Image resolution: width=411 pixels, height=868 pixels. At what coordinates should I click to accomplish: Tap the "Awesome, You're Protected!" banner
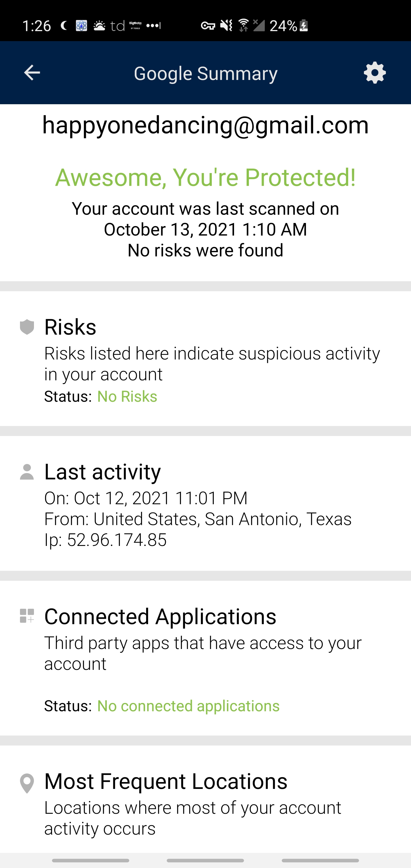point(205,177)
